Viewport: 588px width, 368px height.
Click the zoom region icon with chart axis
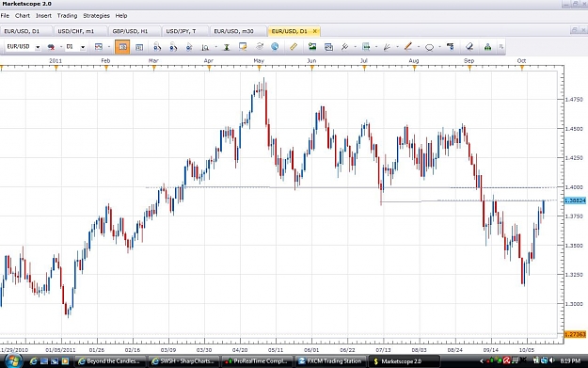coord(205,47)
